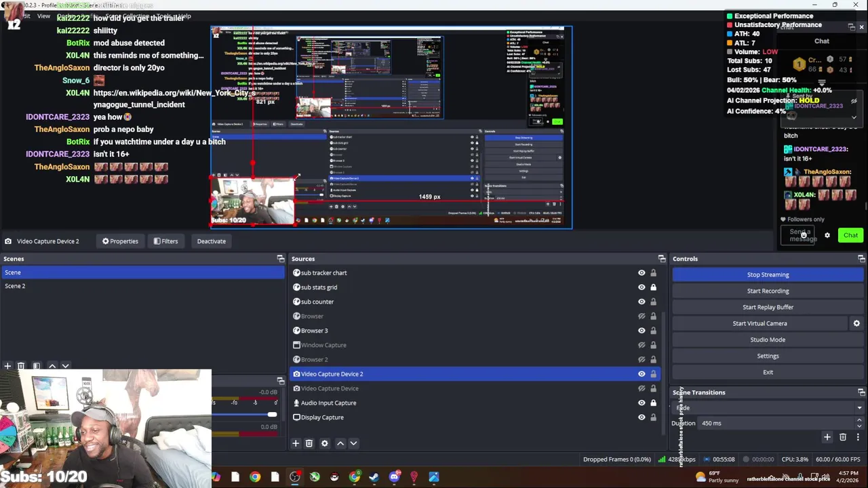Undock the Sources panel
This screenshot has width=868, height=488.
tap(662, 259)
